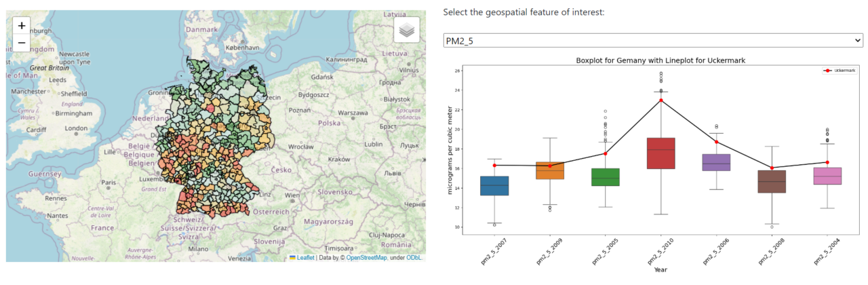Image resolution: width=868 pixels, height=285 pixels.
Task: Click the orange pm2_5_2009 box
Action: (x=550, y=170)
